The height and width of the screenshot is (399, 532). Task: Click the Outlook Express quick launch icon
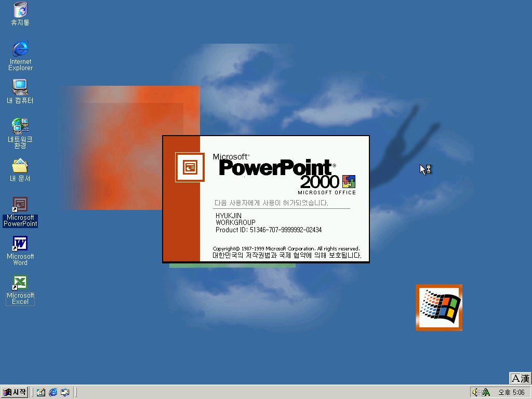pos(65,392)
